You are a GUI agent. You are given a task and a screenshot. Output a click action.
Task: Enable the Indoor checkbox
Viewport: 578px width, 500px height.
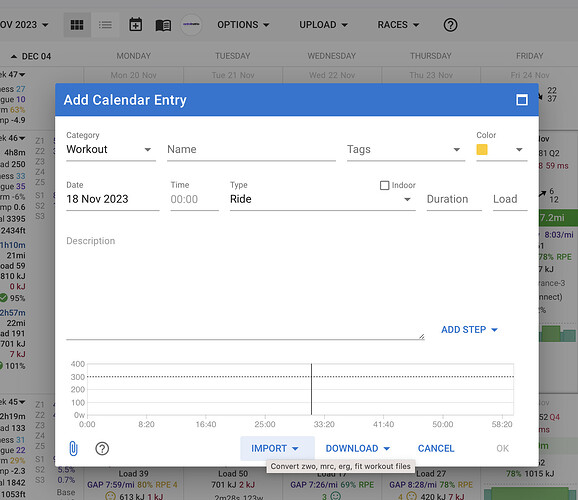click(384, 185)
